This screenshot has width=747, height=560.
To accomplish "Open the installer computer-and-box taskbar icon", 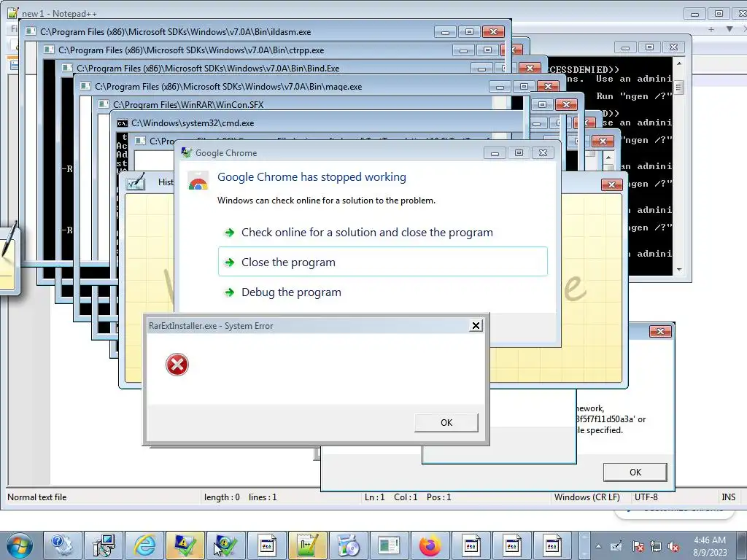I will click(x=104, y=545).
